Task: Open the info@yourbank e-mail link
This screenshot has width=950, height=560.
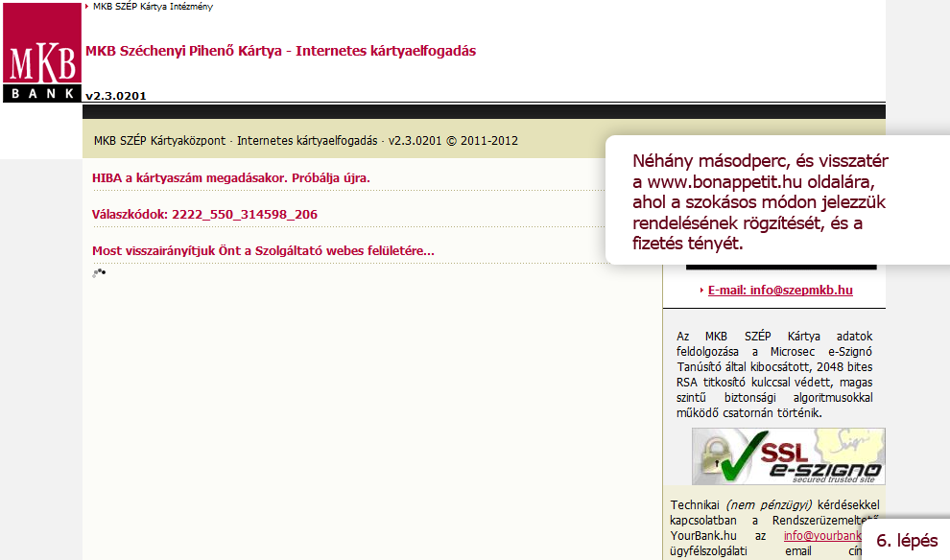Action: click(822, 536)
